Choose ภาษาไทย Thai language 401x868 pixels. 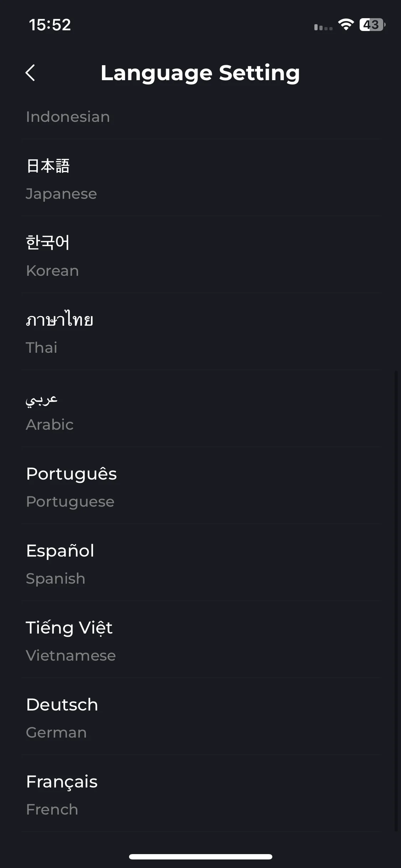[200, 331]
